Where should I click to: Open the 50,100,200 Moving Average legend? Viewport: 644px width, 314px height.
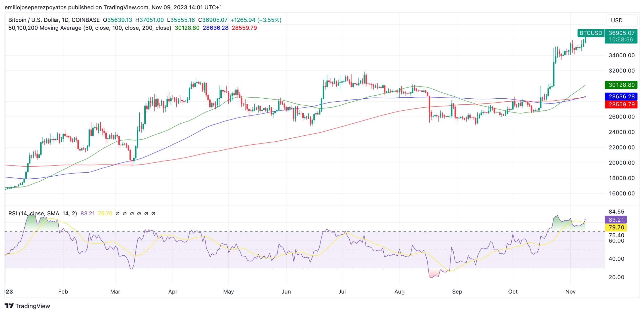90,28
